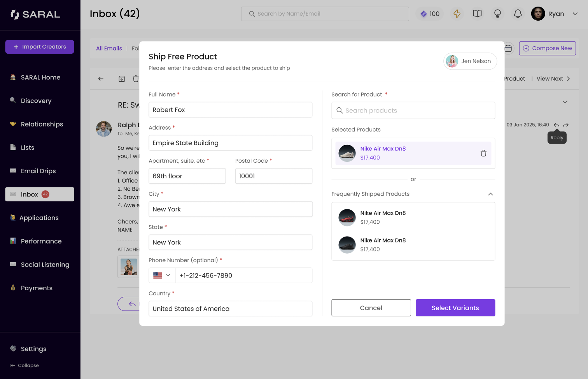The height and width of the screenshot is (379, 588).
Task: Click archive email icon
Action: tap(122, 79)
